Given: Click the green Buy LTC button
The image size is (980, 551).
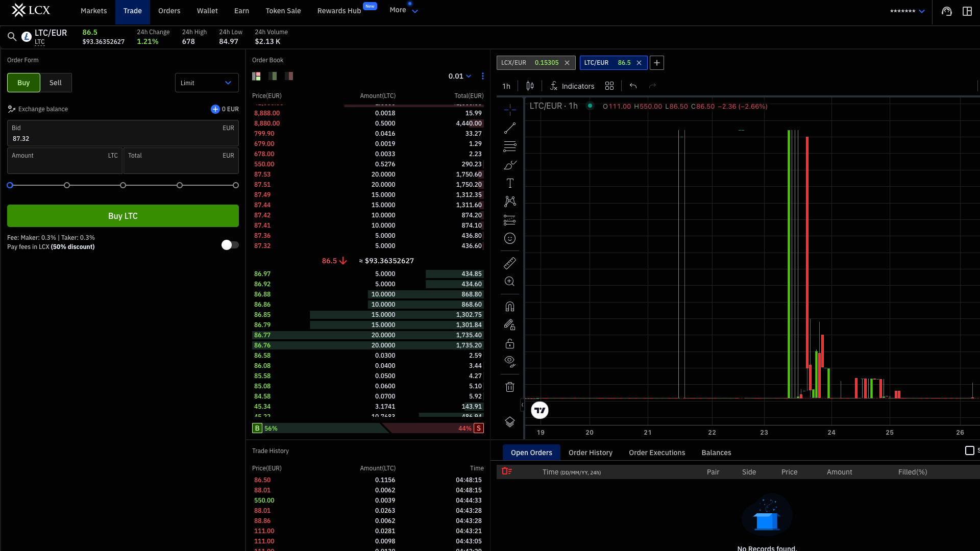Looking at the screenshot, I should [123, 216].
